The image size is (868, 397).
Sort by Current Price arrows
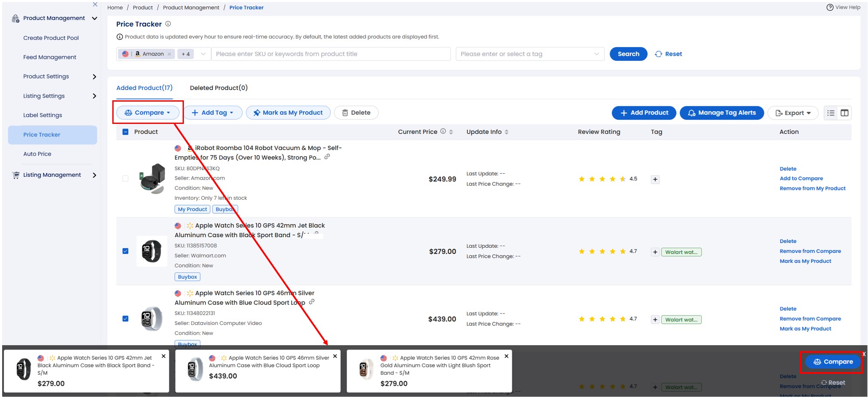pos(451,132)
